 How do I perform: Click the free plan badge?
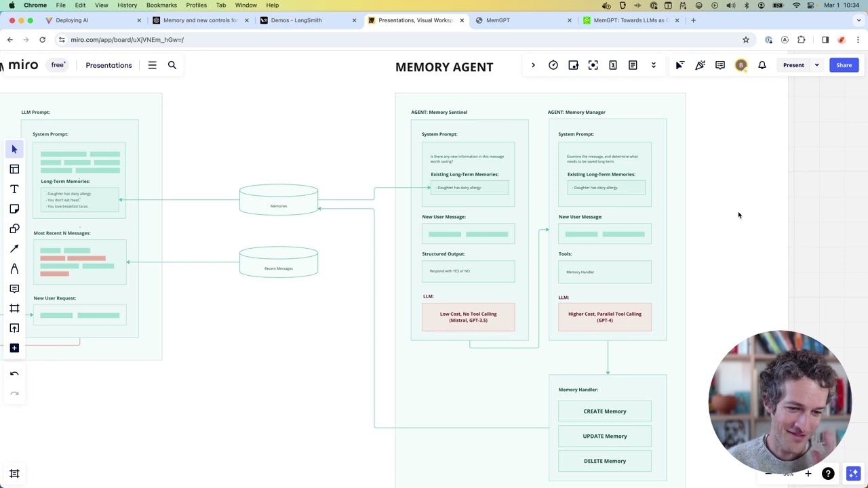click(x=58, y=65)
